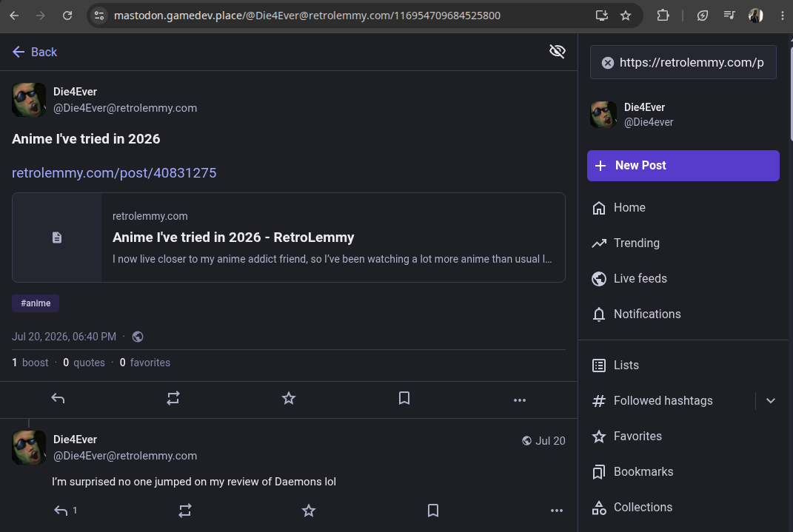The image size is (793, 532).
Task: Go back using the browser back arrow
Action: (14, 16)
